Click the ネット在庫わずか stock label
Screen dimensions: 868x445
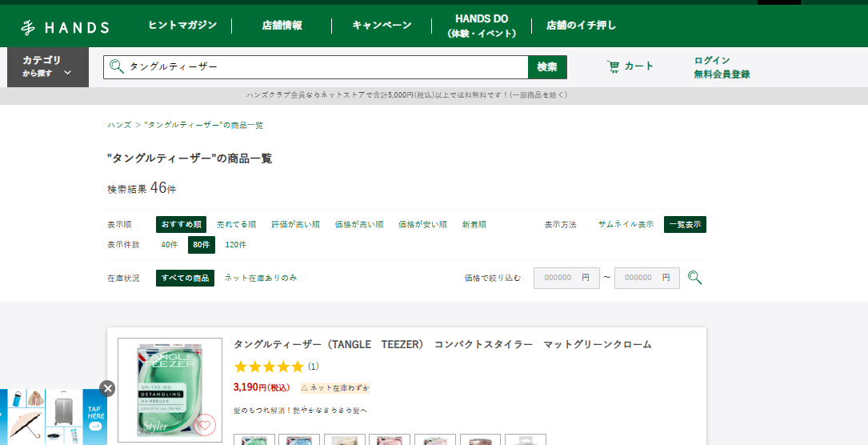click(x=335, y=387)
